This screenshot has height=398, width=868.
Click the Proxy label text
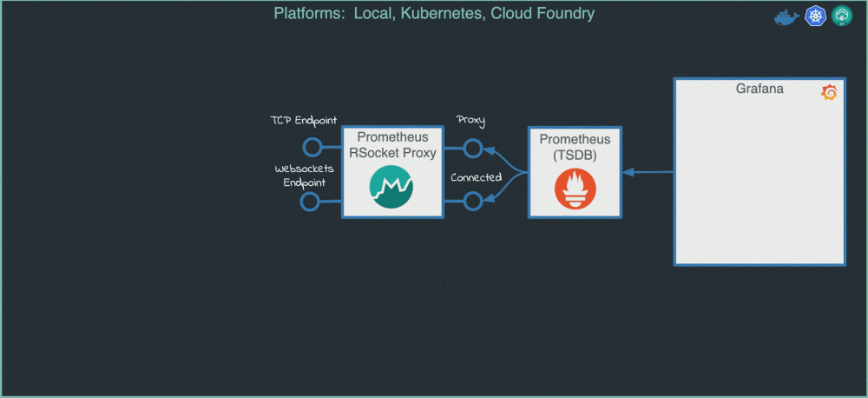click(470, 120)
